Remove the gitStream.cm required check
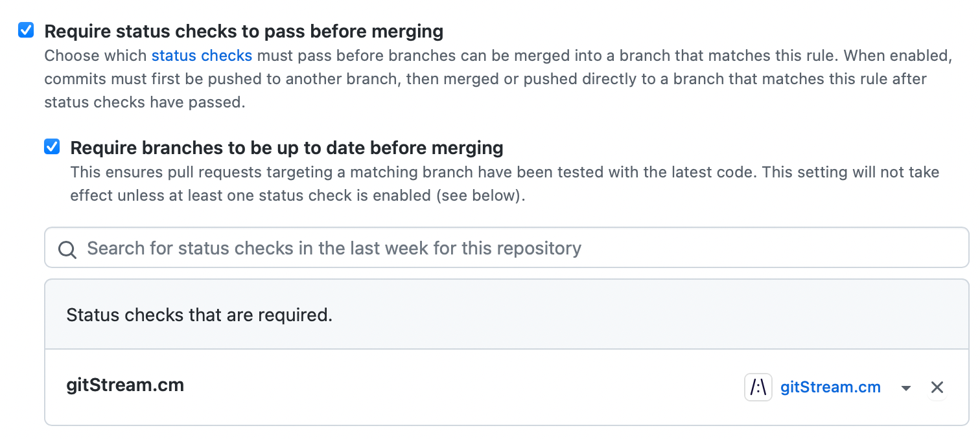 click(x=937, y=388)
